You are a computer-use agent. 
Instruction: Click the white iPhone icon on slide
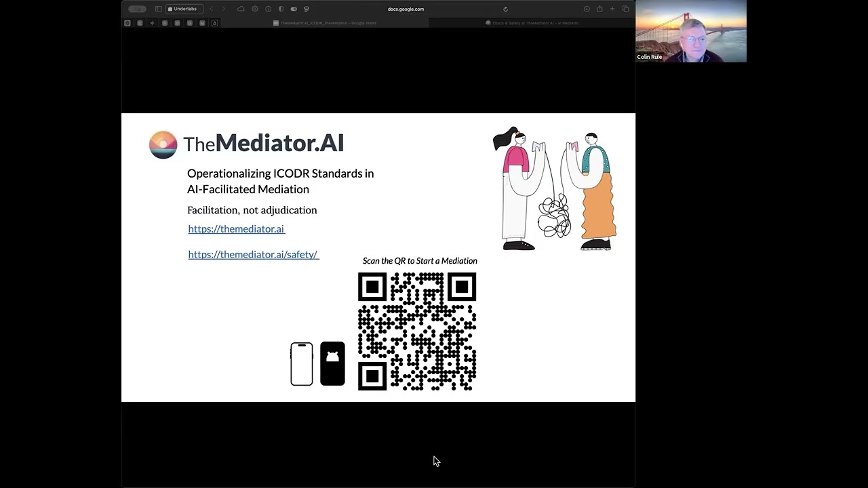302,364
